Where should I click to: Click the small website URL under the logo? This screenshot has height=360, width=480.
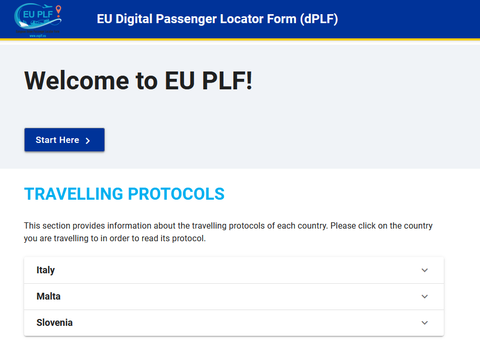(x=38, y=36)
